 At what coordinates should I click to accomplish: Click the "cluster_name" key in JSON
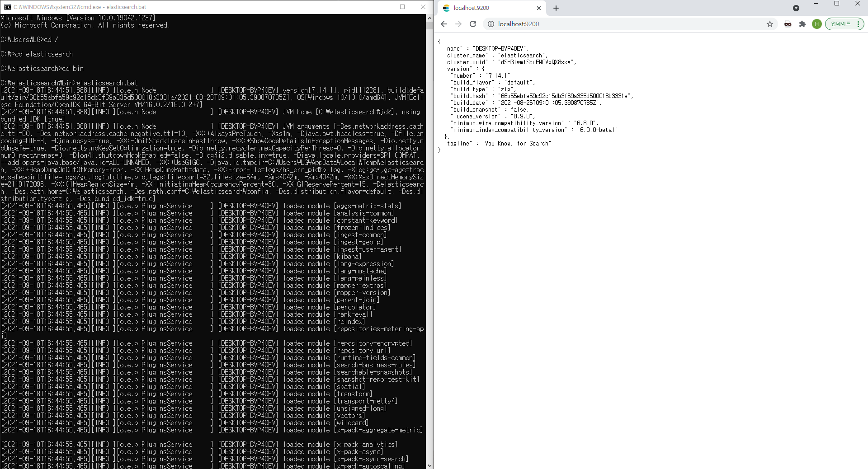point(467,56)
